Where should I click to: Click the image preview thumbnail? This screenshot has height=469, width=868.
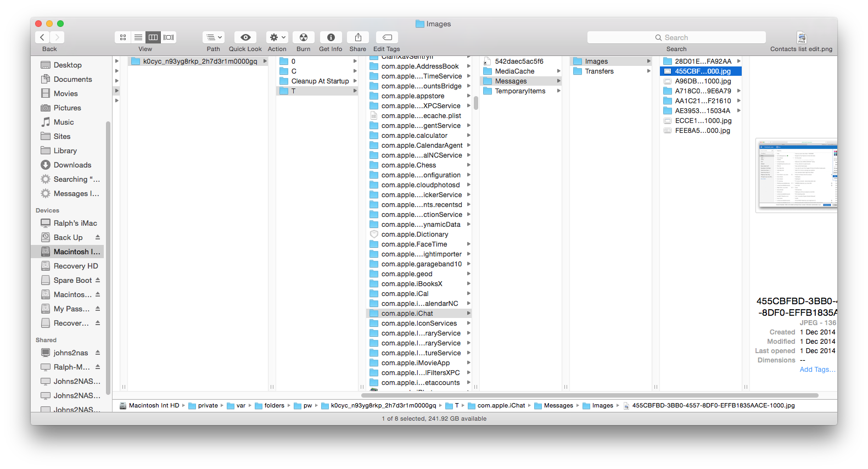coord(797,175)
